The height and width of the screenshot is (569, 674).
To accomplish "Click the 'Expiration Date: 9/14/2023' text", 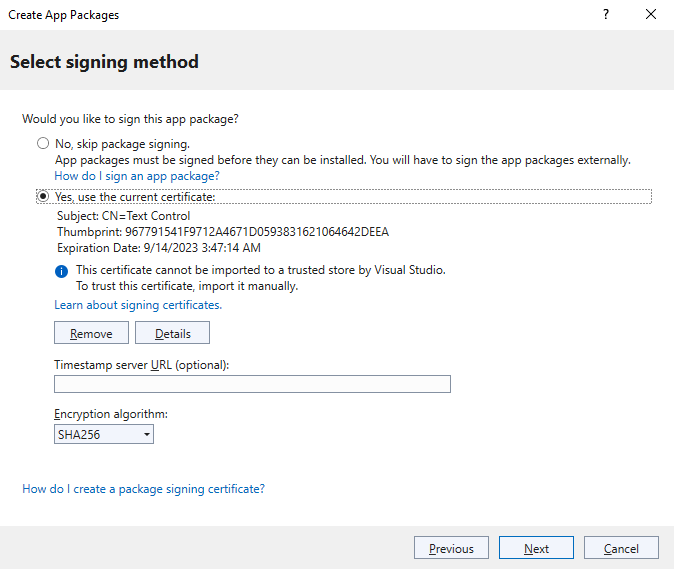I will 159,248.
